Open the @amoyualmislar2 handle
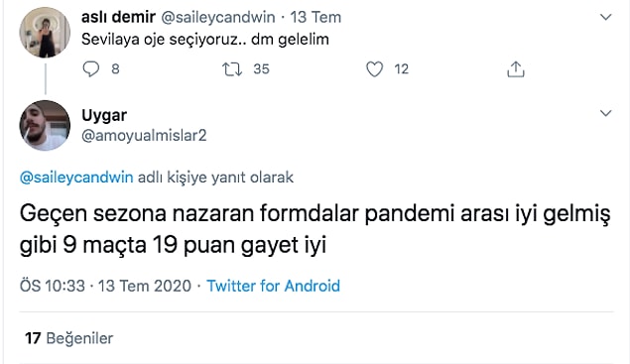Viewport: 630px width, 364px height. click(144, 136)
